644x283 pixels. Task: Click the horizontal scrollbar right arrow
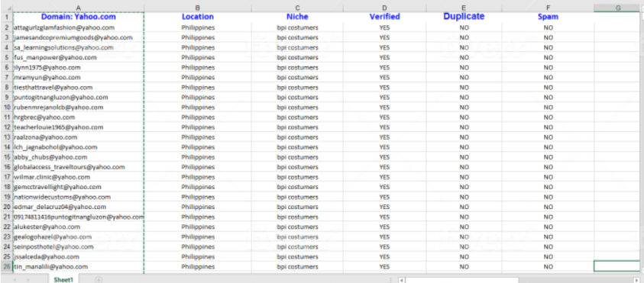(x=637, y=280)
